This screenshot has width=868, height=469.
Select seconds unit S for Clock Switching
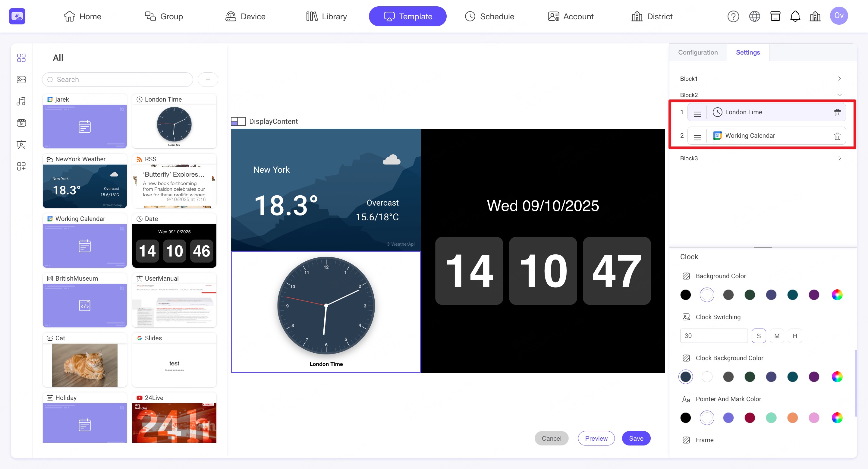pos(759,335)
